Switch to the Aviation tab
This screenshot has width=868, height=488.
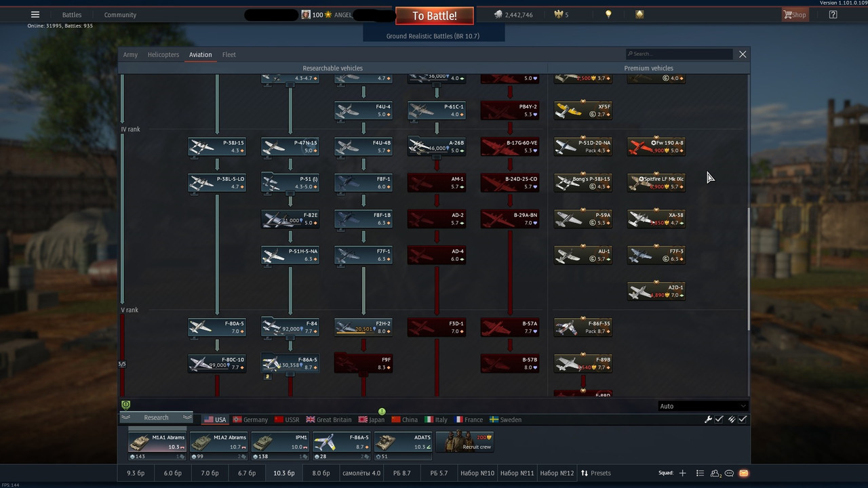(x=200, y=55)
